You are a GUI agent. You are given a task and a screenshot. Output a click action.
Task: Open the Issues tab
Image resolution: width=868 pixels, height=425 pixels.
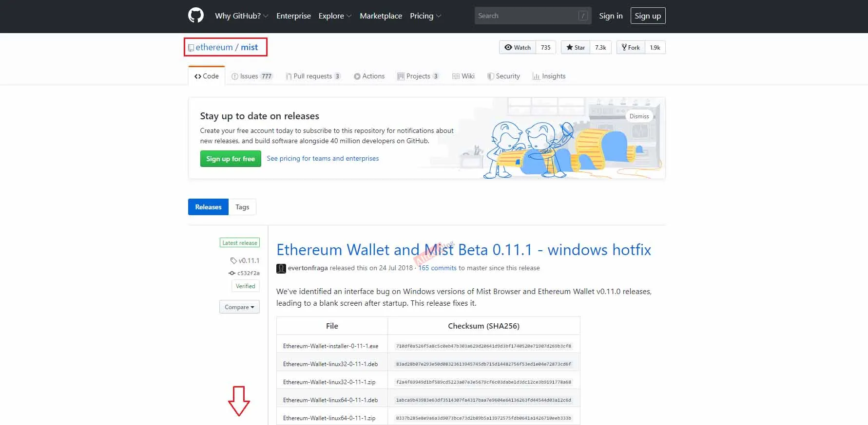(x=252, y=76)
